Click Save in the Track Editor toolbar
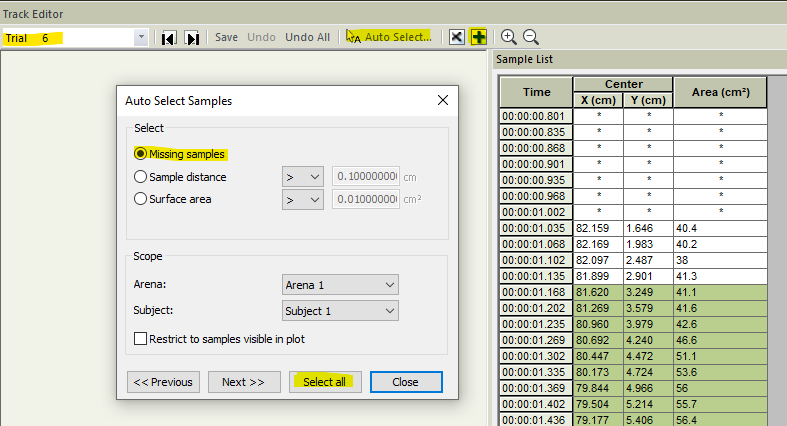 (x=226, y=37)
